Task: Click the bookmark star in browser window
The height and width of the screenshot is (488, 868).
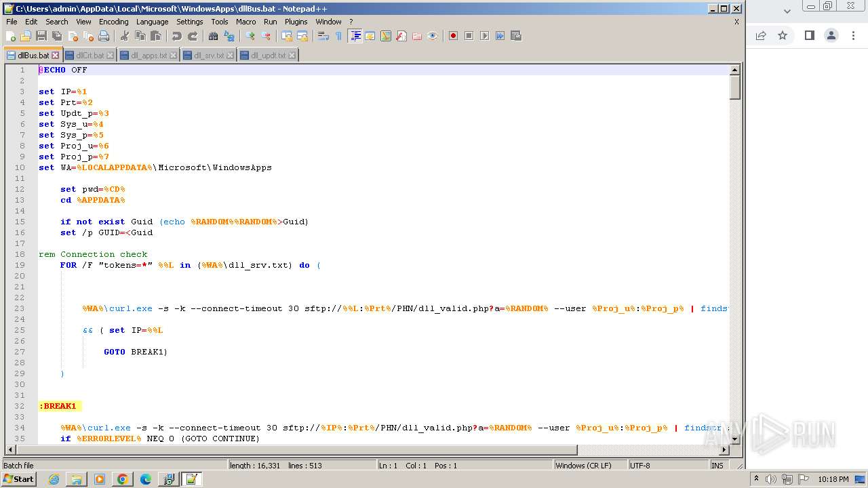Action: [x=783, y=35]
